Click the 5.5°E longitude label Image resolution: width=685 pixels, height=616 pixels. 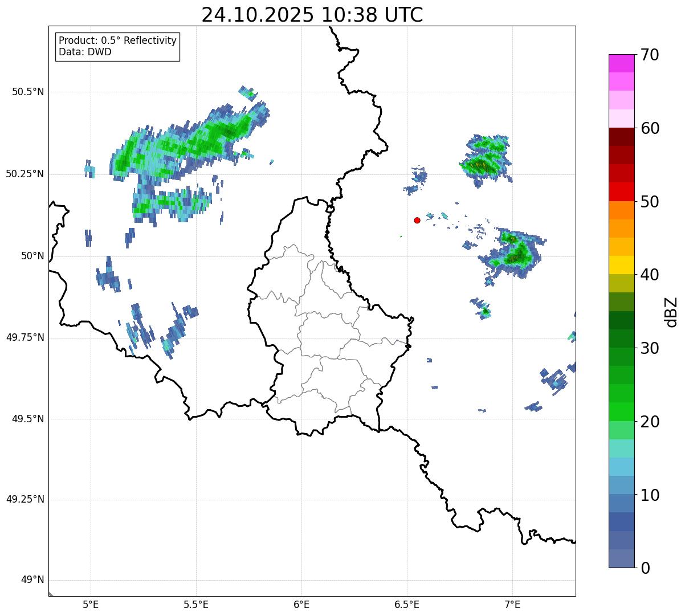click(x=196, y=604)
